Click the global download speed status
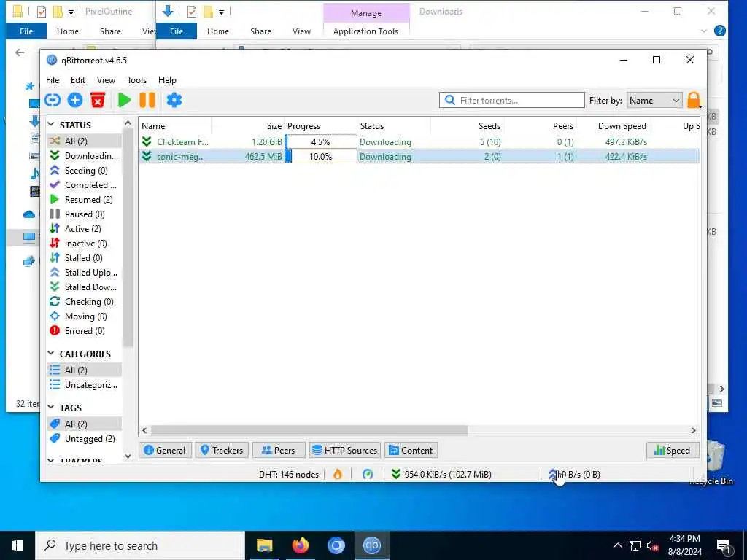 [x=441, y=474]
